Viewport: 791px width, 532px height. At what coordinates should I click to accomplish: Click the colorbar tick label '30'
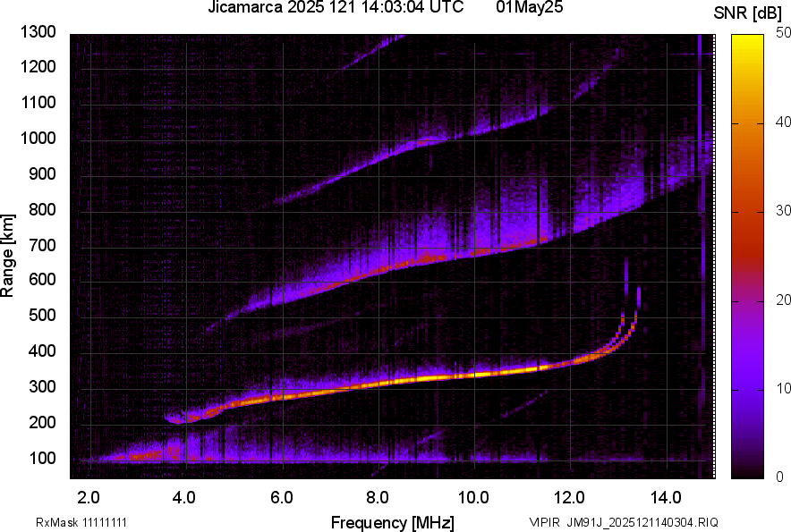coord(784,211)
